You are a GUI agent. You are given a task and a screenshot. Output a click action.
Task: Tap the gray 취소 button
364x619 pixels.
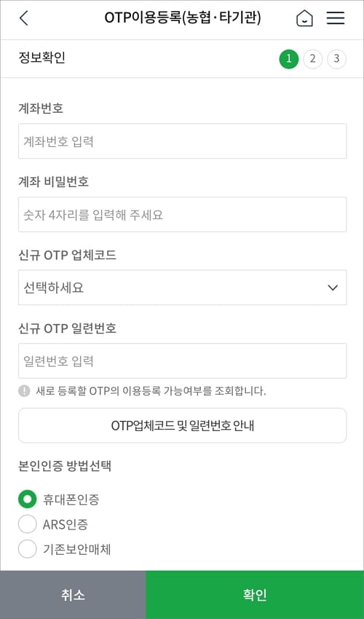73,595
